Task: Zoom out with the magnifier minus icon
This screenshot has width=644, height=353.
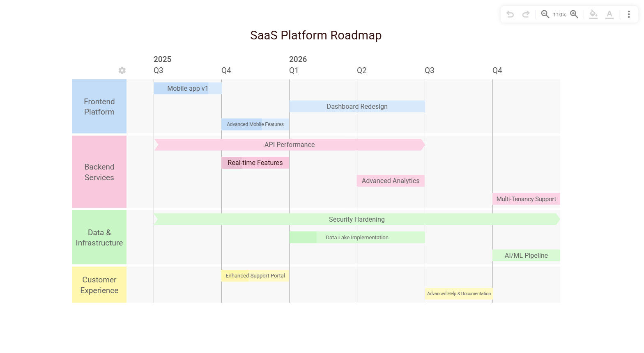Action: (545, 14)
